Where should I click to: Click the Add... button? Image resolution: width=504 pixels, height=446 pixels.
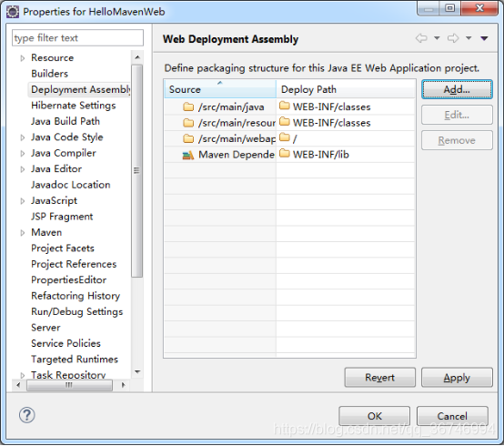(x=457, y=89)
